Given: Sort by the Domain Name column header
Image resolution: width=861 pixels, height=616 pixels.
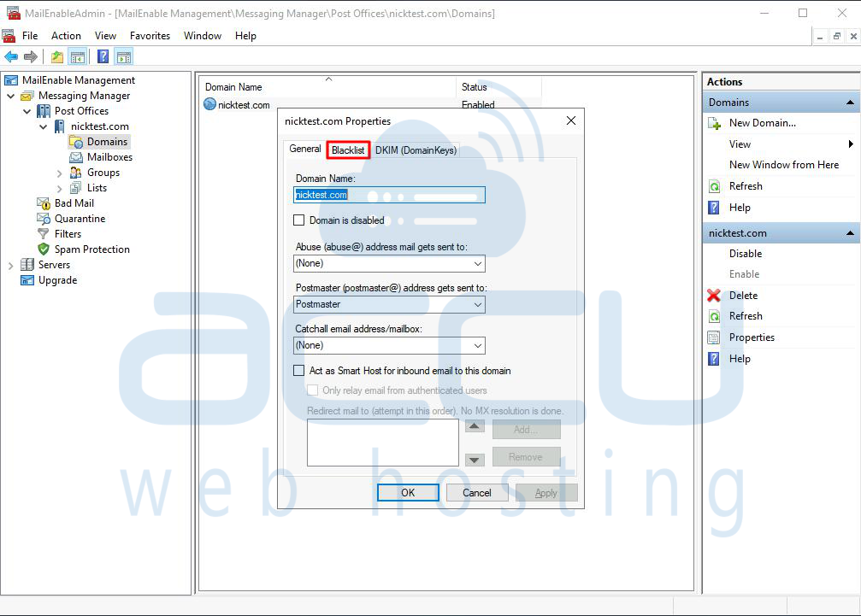Looking at the screenshot, I should tap(327, 86).
